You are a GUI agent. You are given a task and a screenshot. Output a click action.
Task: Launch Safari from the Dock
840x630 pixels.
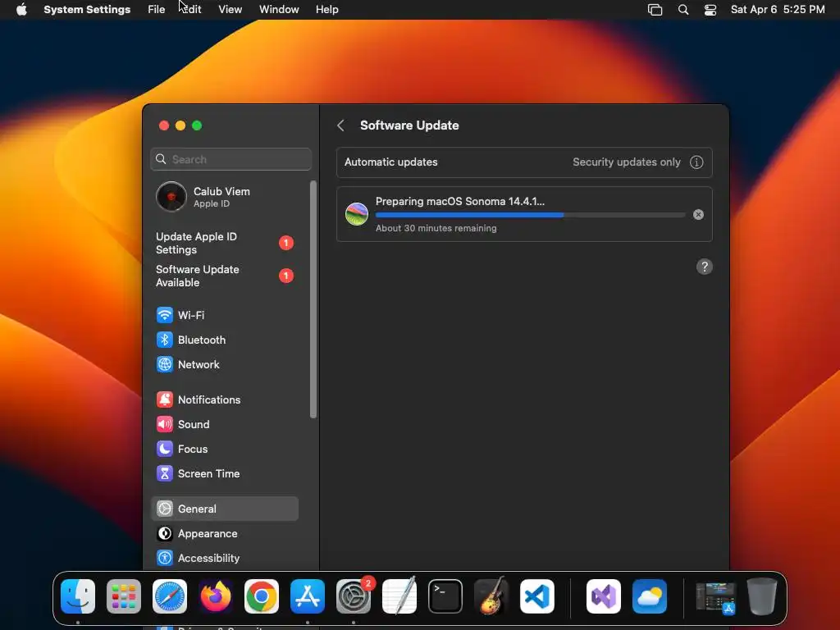170,596
